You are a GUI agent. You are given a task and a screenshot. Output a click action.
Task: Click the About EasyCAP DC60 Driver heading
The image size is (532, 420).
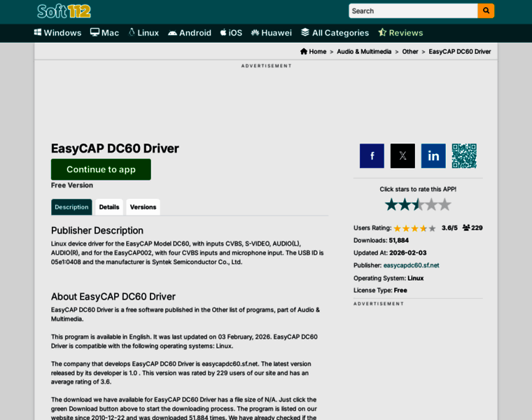point(113,297)
